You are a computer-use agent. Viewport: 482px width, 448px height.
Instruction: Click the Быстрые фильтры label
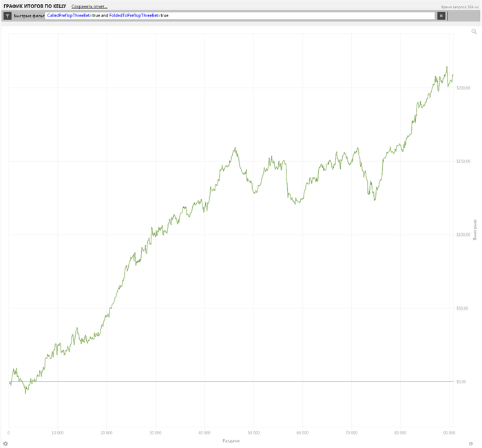(x=29, y=16)
